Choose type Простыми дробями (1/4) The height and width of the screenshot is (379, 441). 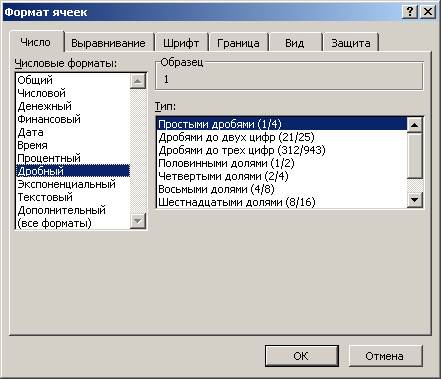(x=282, y=124)
